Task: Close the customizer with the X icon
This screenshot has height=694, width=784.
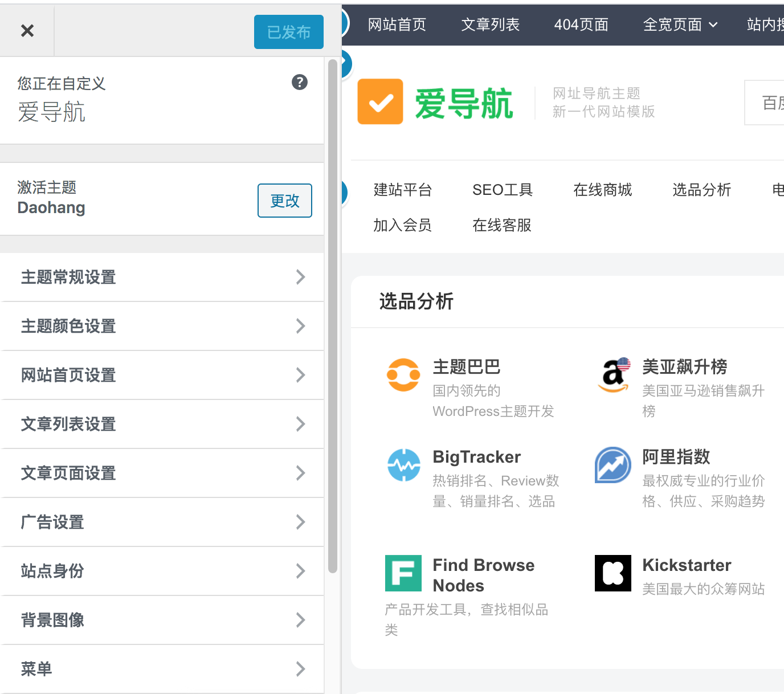Action: click(27, 31)
